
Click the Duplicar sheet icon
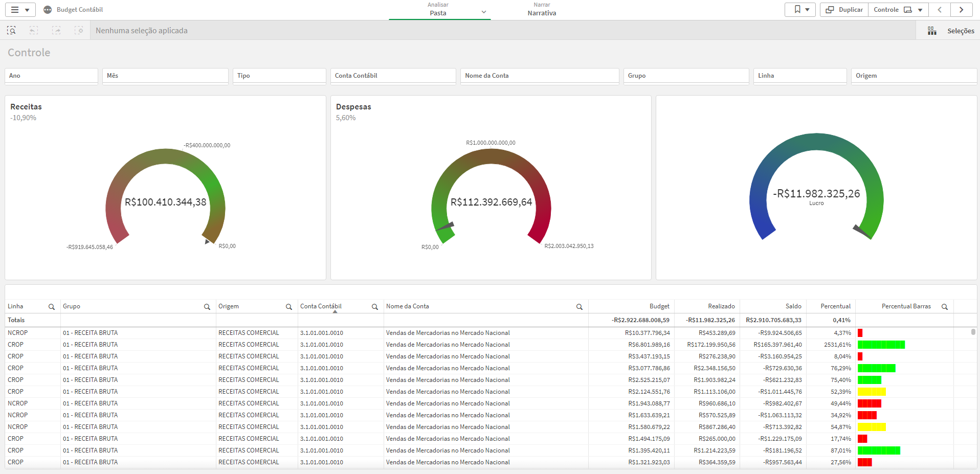(843, 9)
